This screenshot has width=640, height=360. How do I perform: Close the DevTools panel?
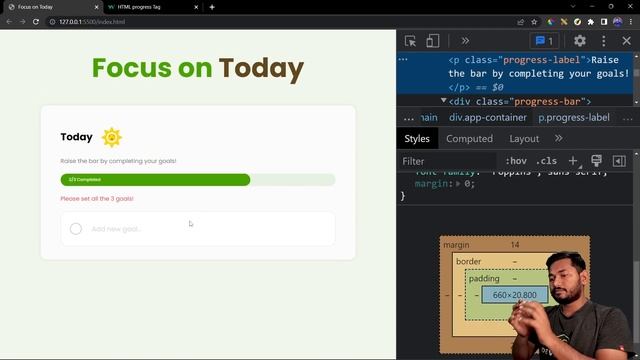click(x=627, y=41)
